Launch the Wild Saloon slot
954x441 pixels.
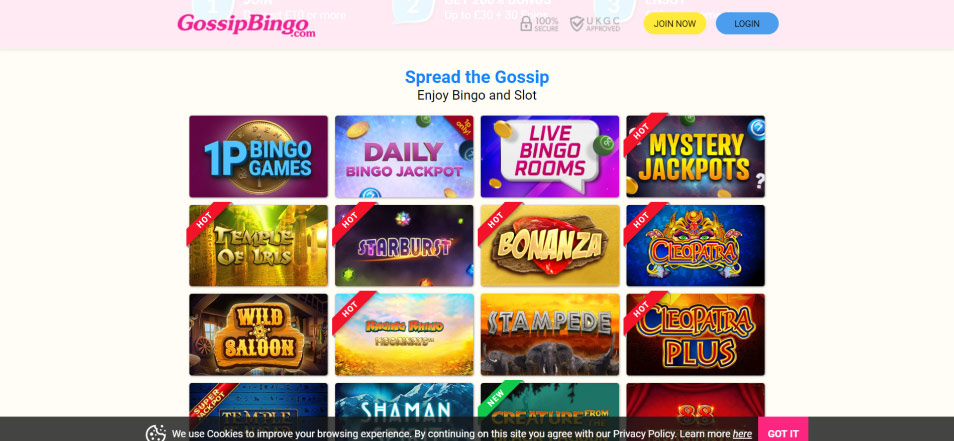point(259,335)
